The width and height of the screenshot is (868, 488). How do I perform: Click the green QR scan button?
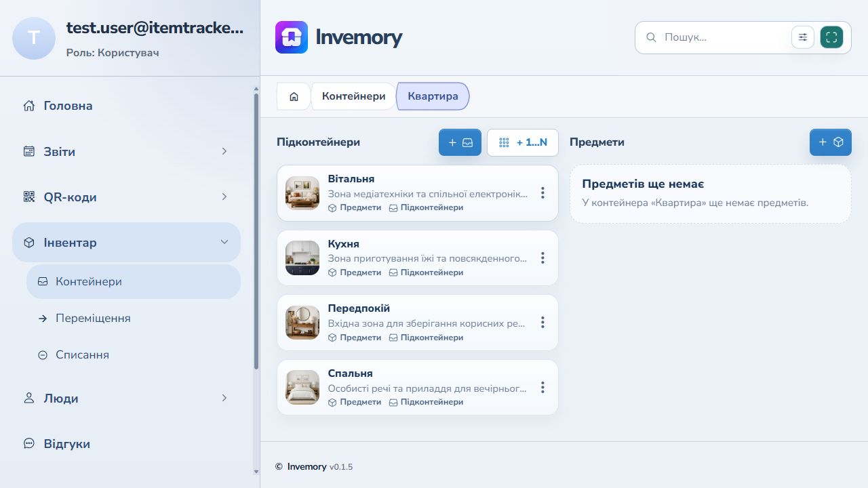831,37
